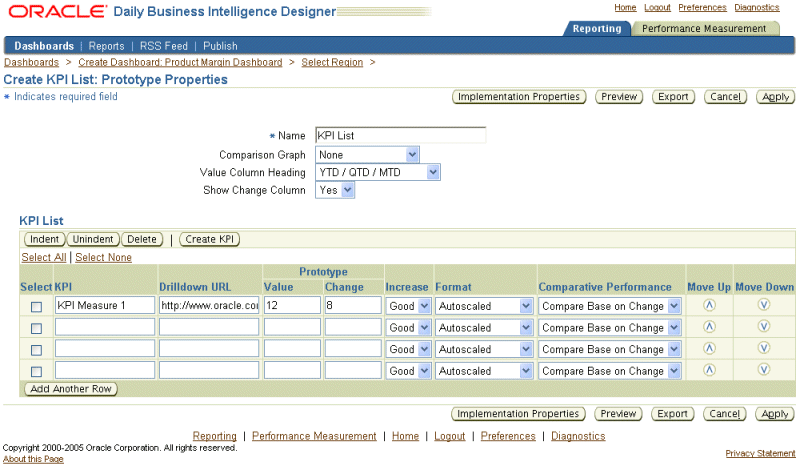The width and height of the screenshot is (800, 466).
Task: Click Move Up arrow in second row
Action: point(709,327)
